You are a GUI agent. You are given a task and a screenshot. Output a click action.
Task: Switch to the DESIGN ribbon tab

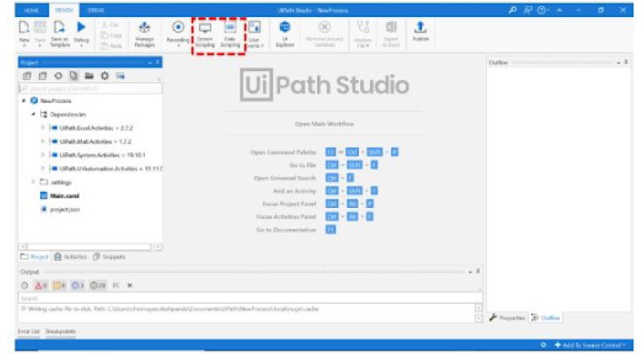click(x=64, y=10)
